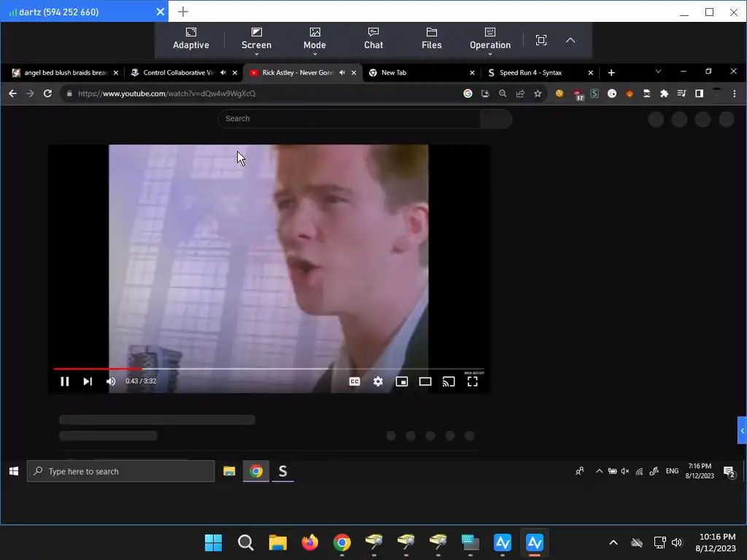The height and width of the screenshot is (560, 747).
Task: Open the cookie extension icon
Action: (x=560, y=93)
